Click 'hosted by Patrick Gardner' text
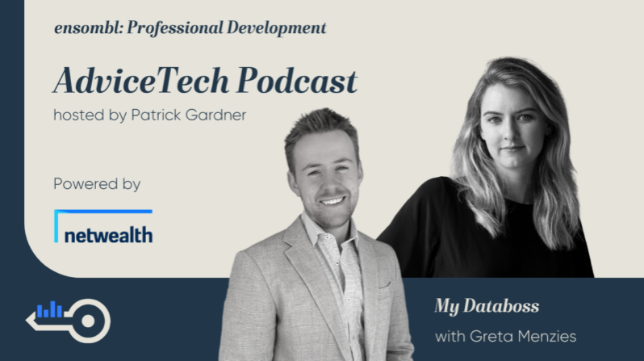The width and height of the screenshot is (644, 361). point(150,115)
